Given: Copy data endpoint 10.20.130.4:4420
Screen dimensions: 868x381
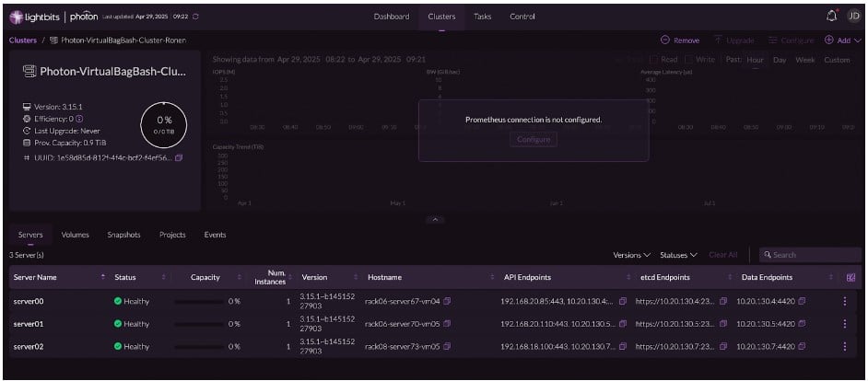Looking at the screenshot, I should click(803, 301).
